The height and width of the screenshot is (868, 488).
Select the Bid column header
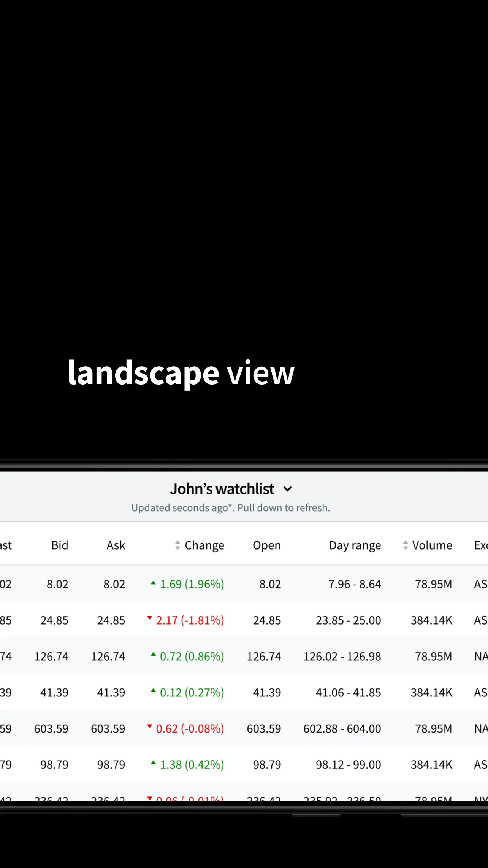pyautogui.click(x=60, y=545)
